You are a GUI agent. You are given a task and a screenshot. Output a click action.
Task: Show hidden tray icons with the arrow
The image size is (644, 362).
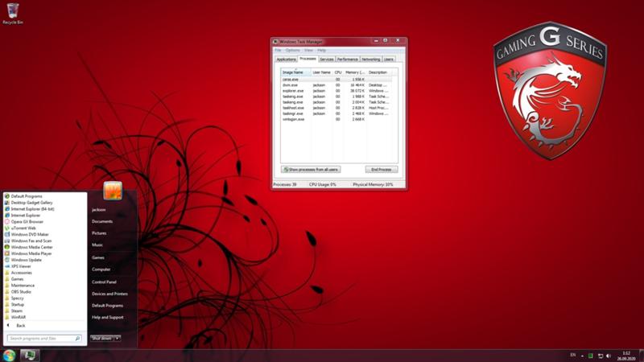click(582, 356)
